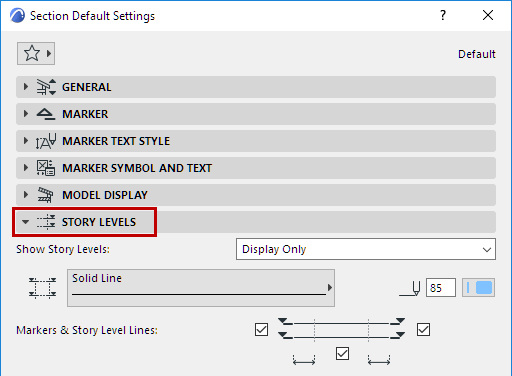Click the MARKER panel title
This screenshot has width=512, height=376.
pos(85,114)
